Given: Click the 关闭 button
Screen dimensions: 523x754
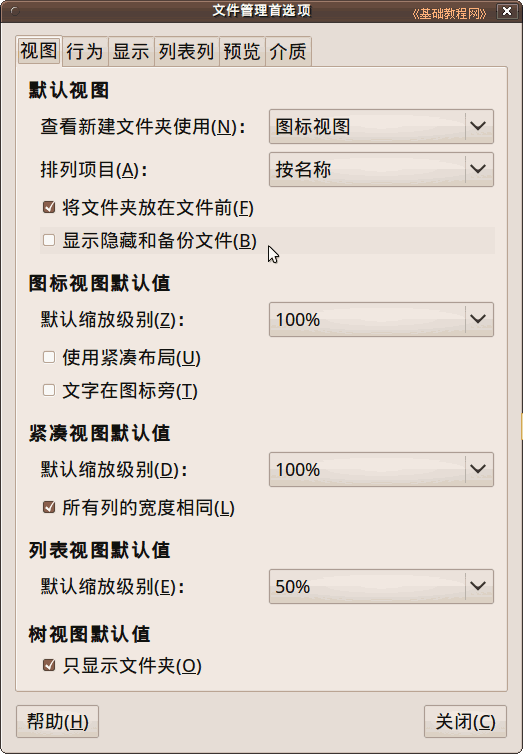Looking at the screenshot, I should click(465, 721).
